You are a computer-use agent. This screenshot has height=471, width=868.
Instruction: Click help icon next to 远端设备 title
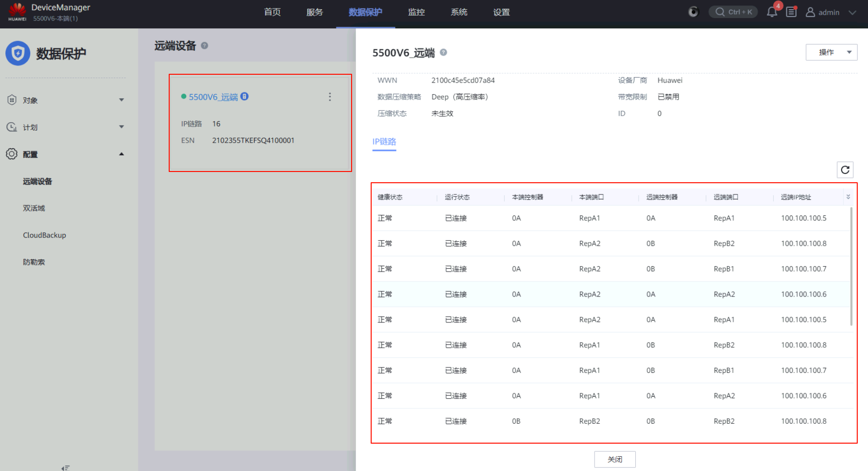click(204, 45)
